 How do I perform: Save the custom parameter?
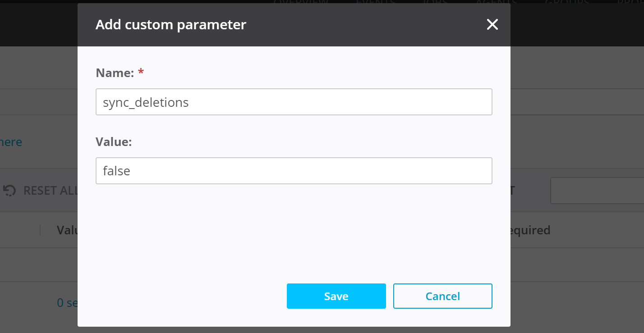coord(336,296)
